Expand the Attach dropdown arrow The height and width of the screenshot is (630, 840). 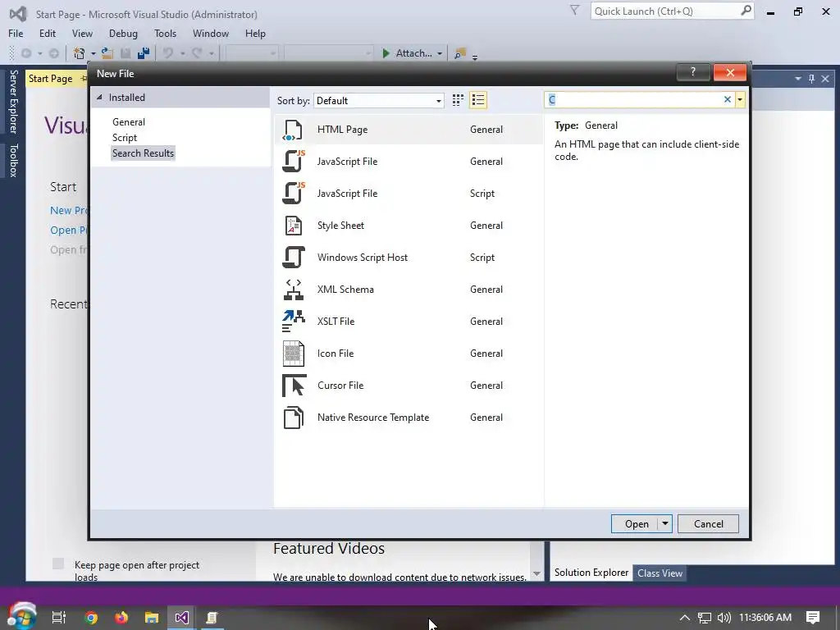click(x=440, y=53)
